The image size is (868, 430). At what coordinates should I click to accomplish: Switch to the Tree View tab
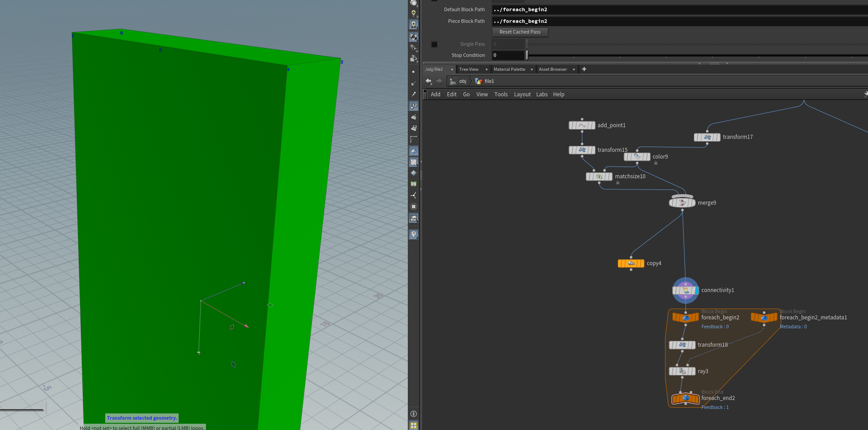pyautogui.click(x=469, y=69)
